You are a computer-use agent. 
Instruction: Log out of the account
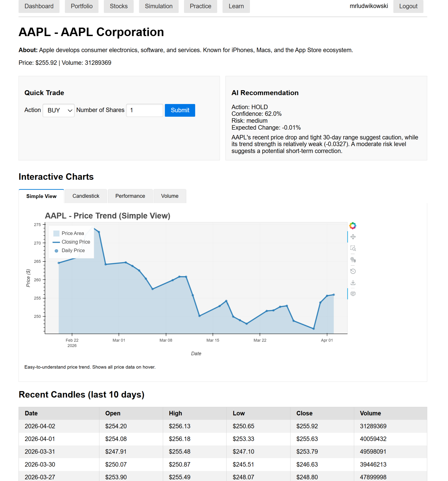point(408,6)
